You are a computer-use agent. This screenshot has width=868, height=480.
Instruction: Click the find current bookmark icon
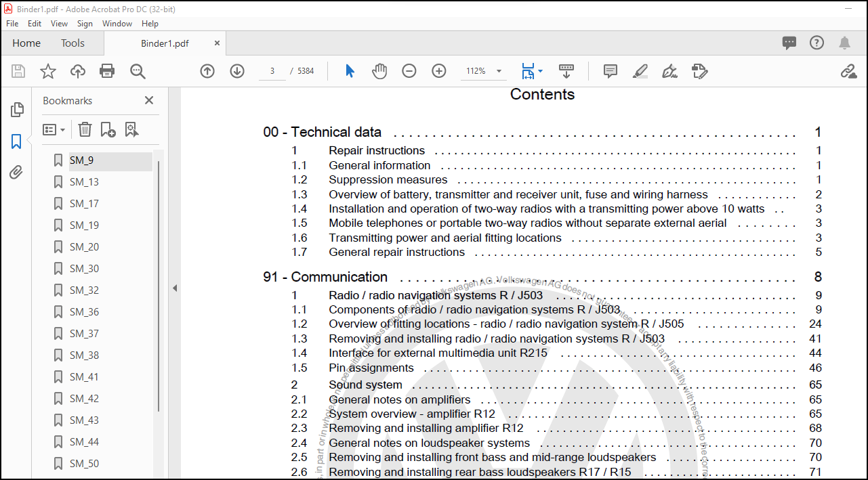(x=131, y=129)
